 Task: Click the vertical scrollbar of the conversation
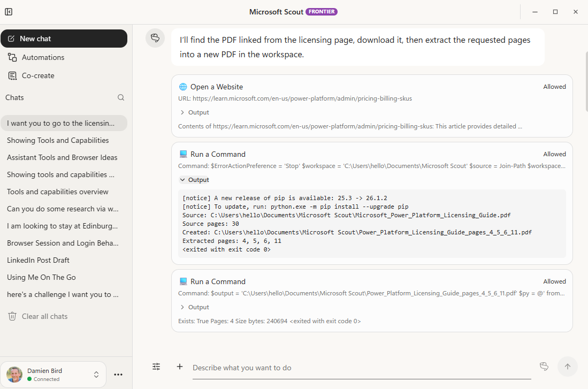tap(586, 81)
